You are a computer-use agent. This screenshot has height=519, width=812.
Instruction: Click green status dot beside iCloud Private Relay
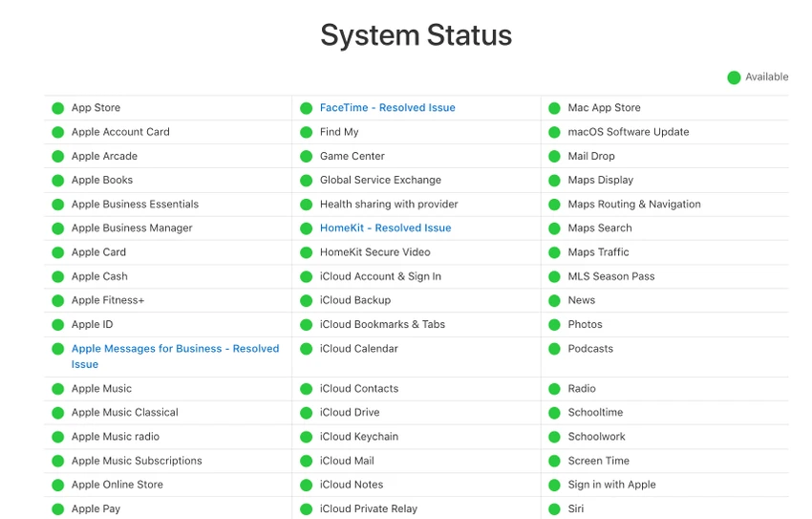click(x=306, y=509)
